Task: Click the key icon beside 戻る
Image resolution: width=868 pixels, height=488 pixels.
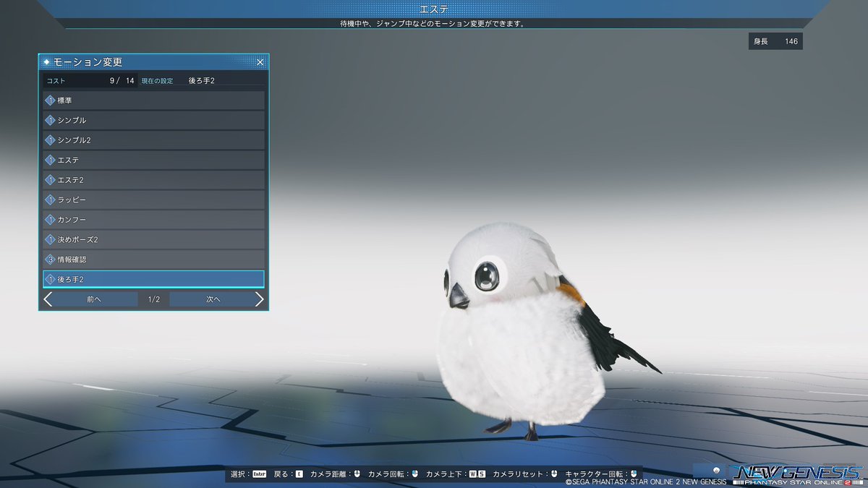Action: click(x=299, y=474)
